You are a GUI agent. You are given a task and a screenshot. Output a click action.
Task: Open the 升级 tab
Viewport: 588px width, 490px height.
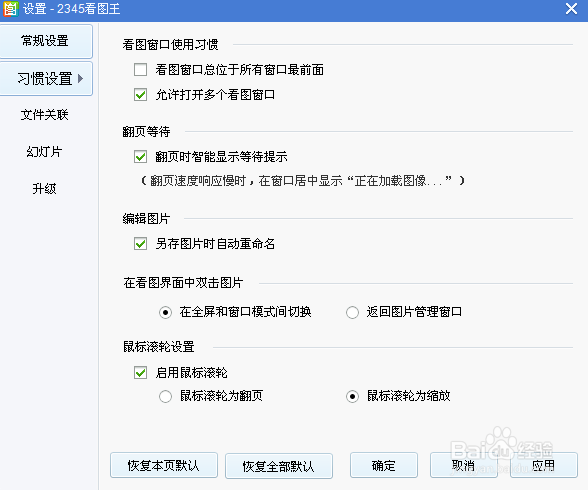[x=44, y=188]
